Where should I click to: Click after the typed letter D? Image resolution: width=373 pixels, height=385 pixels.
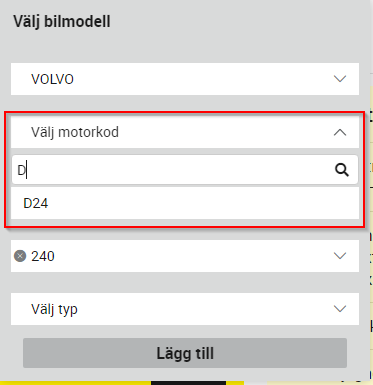pos(27,170)
